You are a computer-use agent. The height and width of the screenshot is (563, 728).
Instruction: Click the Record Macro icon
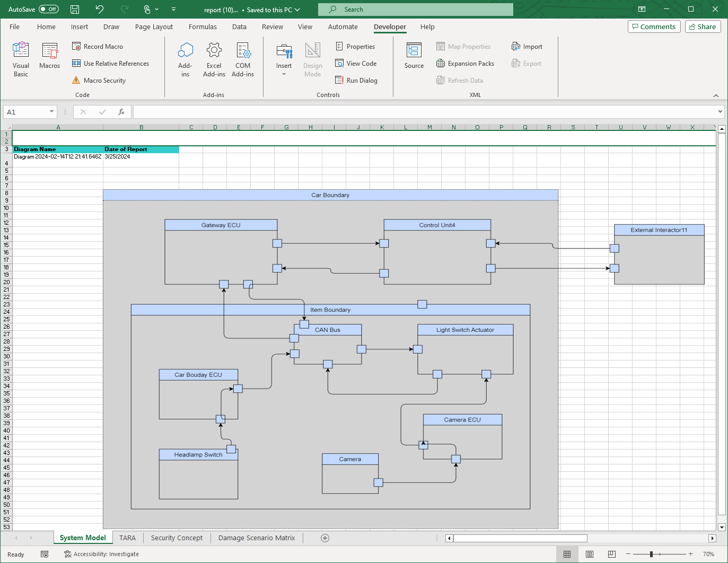click(76, 47)
